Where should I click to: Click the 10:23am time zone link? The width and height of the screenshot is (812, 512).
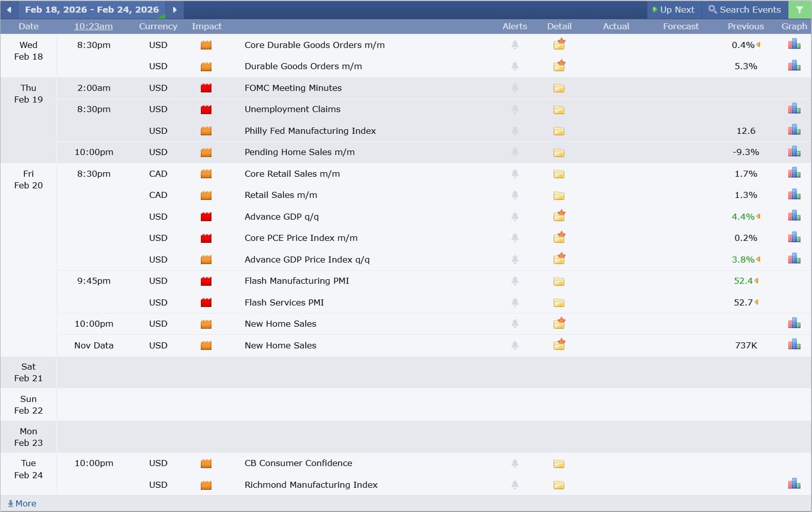[93, 26]
